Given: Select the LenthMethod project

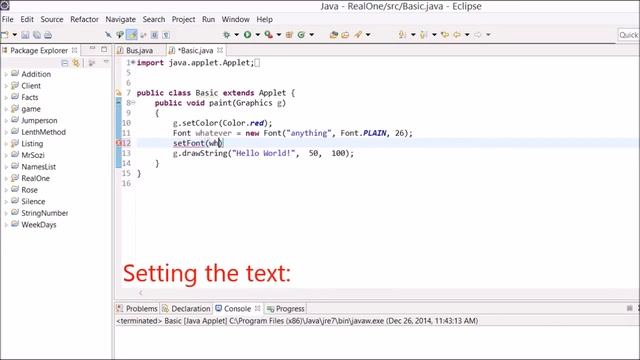Looking at the screenshot, I should click(x=43, y=132).
